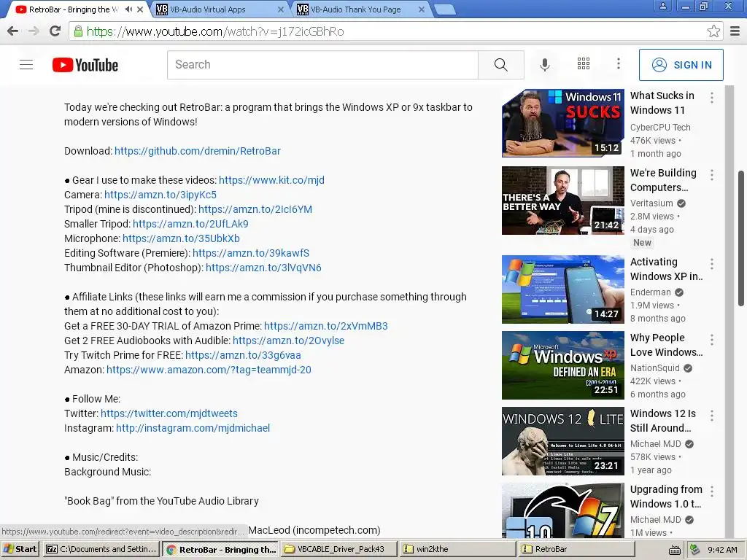Open options for Activating Windows XP video

click(x=712, y=264)
